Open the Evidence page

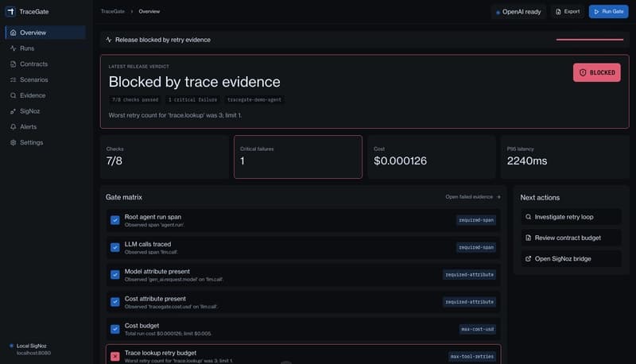(x=45, y=95)
